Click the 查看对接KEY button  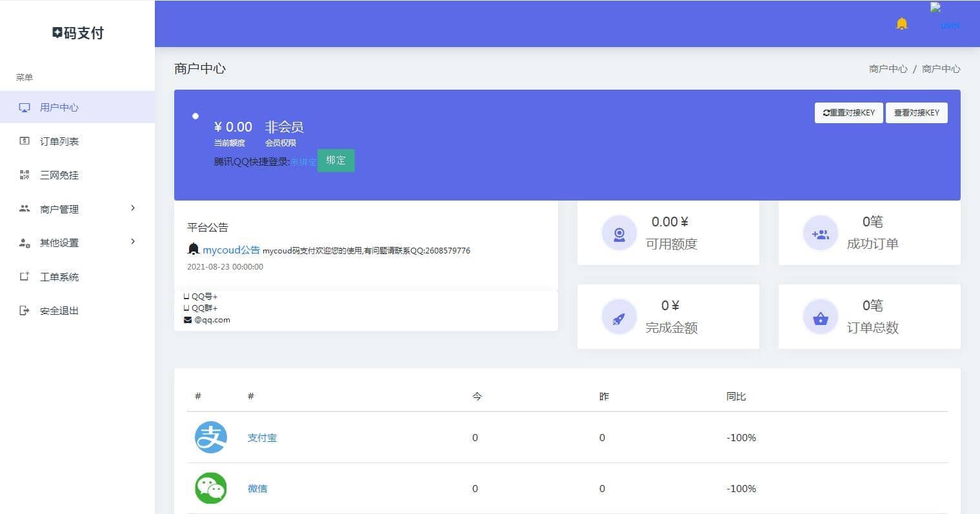pos(916,113)
